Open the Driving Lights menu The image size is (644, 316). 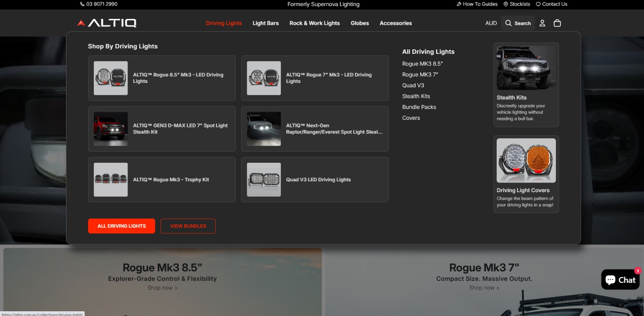point(224,23)
